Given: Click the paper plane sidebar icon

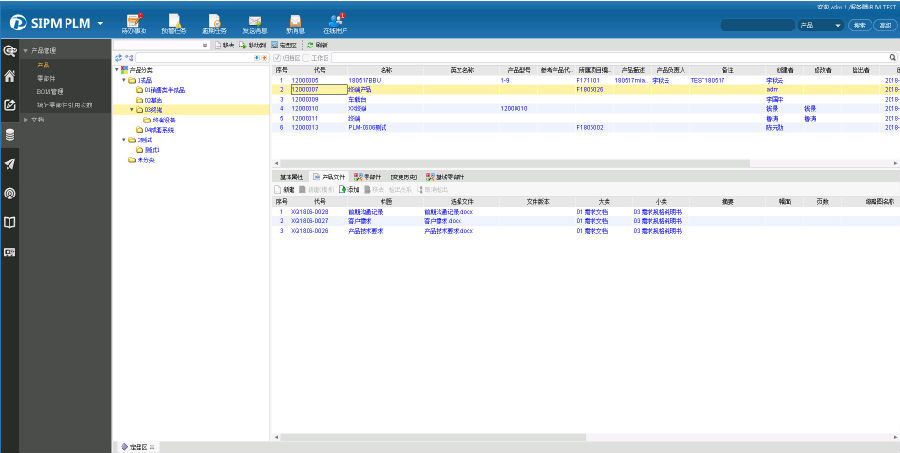Looking at the screenshot, I should pyautogui.click(x=10, y=164).
